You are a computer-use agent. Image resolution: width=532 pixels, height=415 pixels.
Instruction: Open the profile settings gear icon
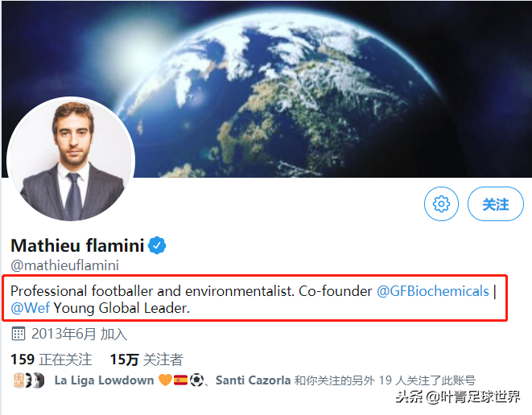pyautogui.click(x=441, y=204)
